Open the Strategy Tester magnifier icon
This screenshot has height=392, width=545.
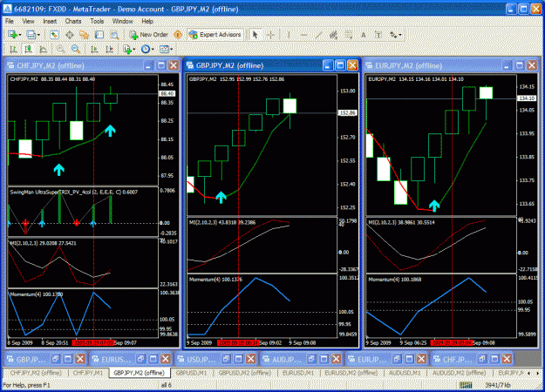[x=114, y=35]
